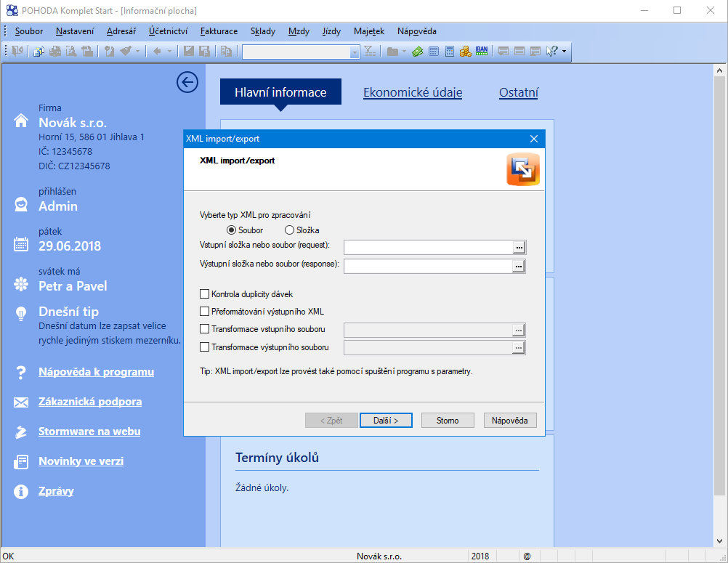
Task: Click the print preview toolbar icon
Action: [71, 51]
